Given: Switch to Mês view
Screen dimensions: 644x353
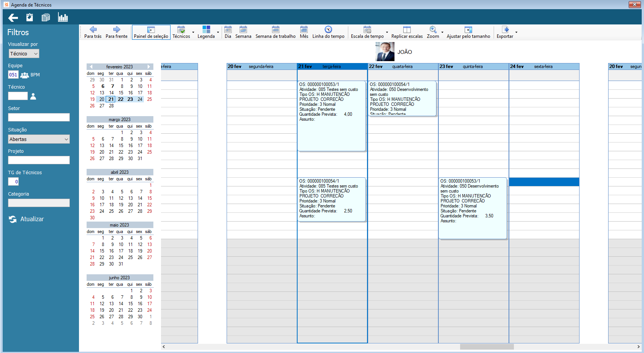Looking at the screenshot, I should [304, 32].
